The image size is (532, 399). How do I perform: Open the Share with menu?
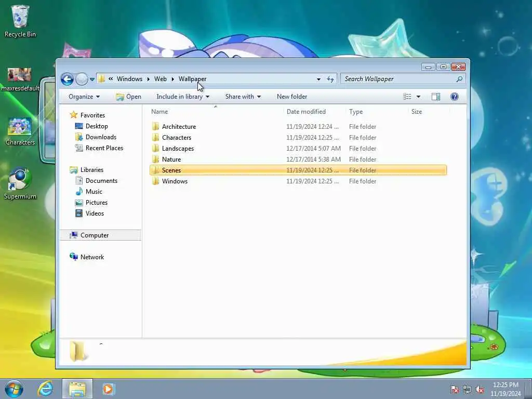click(243, 97)
